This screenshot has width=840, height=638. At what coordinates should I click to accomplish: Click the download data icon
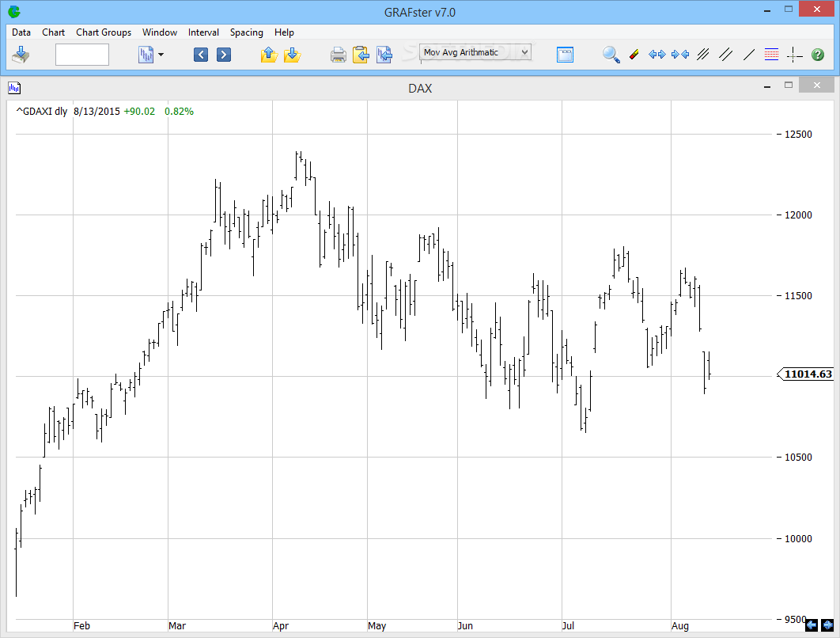click(x=21, y=55)
